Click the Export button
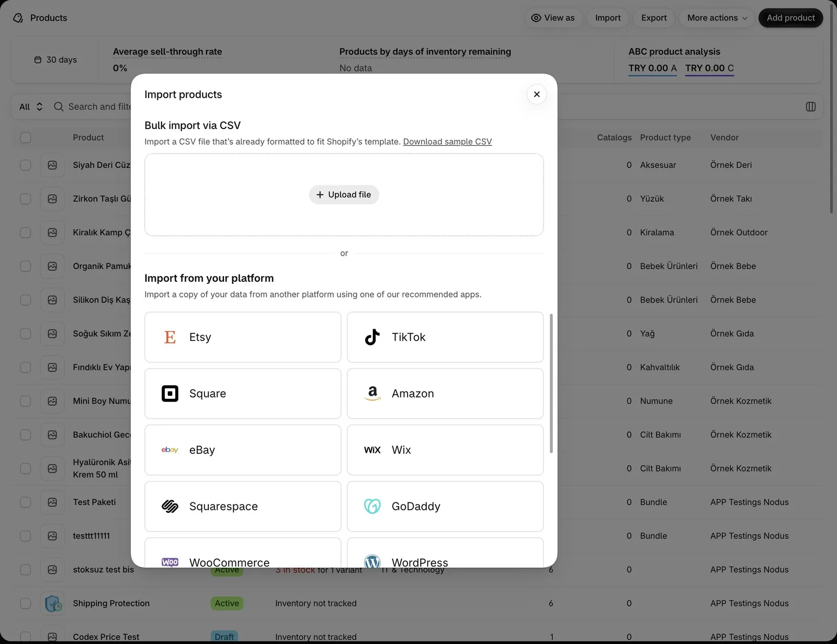 [x=654, y=18]
